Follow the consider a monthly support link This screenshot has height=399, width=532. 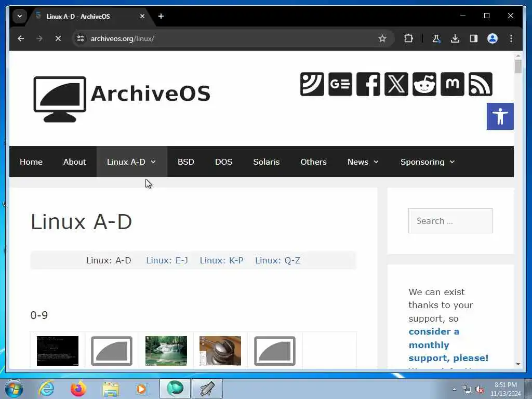(x=448, y=345)
